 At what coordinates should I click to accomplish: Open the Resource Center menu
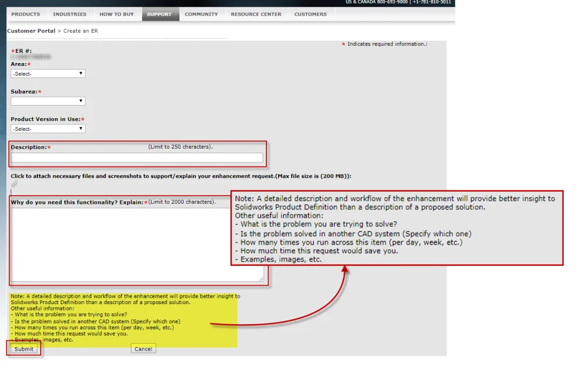256,14
